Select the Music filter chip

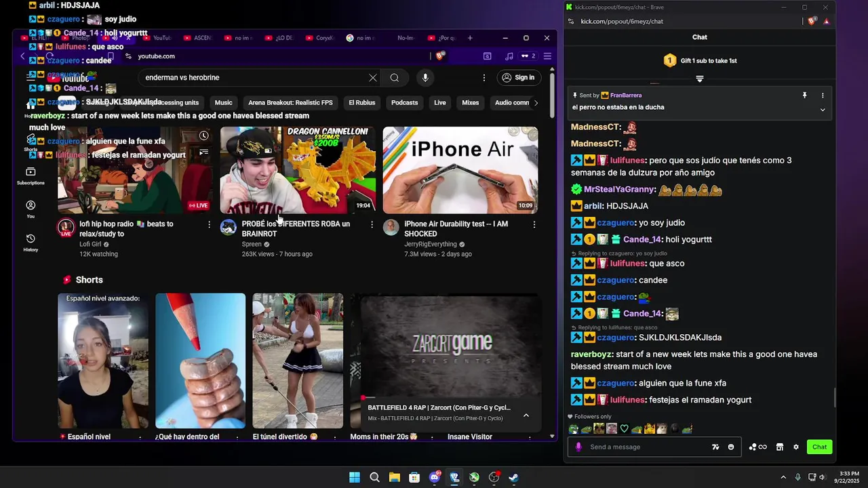[x=223, y=102]
